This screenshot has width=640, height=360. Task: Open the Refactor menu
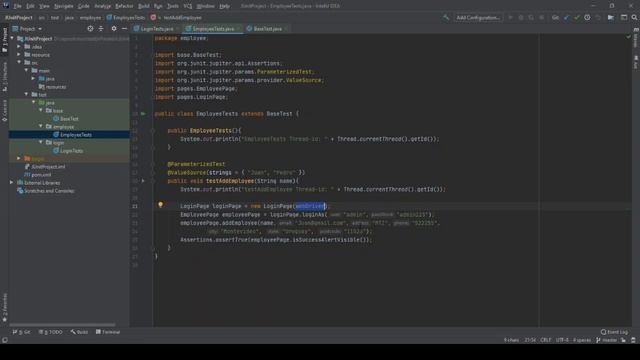[x=124, y=6]
